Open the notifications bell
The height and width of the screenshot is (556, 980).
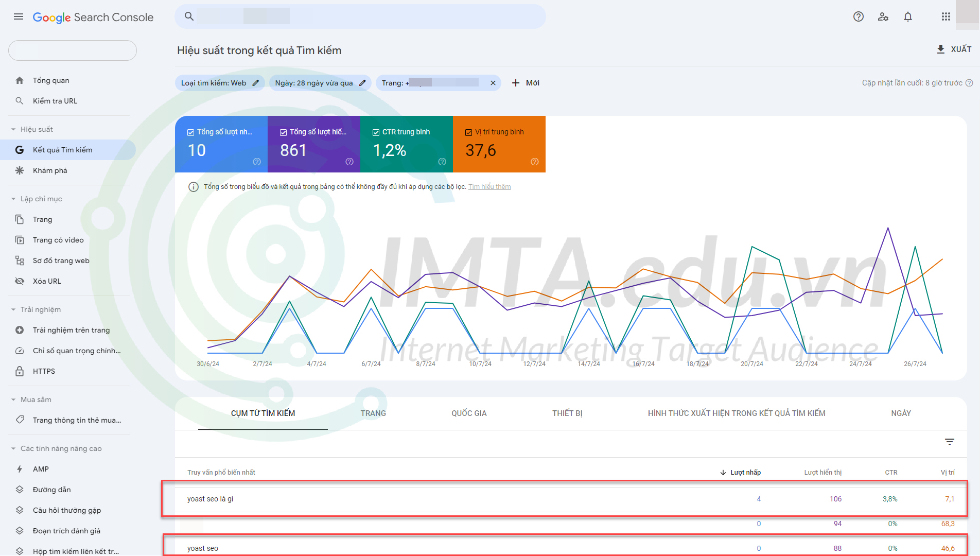[908, 16]
